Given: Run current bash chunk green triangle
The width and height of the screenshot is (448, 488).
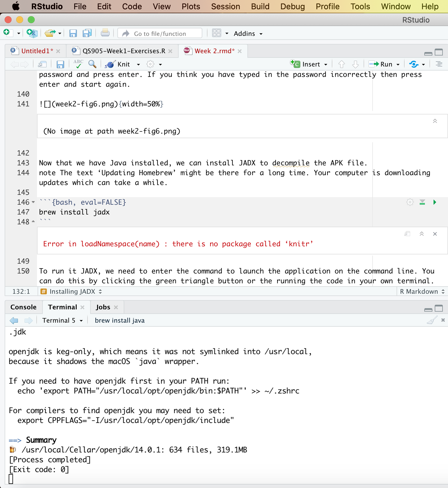Looking at the screenshot, I should [435, 202].
